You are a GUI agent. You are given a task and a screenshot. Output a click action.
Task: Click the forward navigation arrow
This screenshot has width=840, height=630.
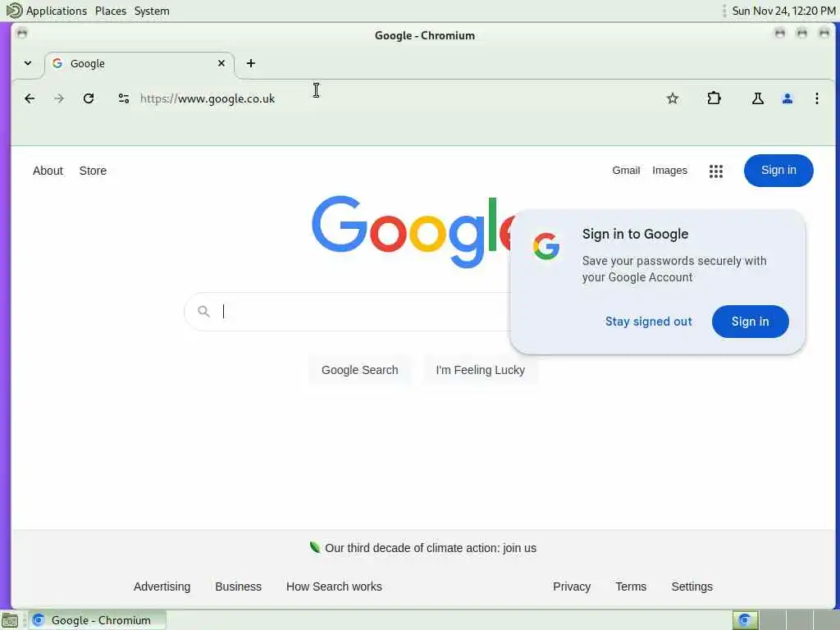pyautogui.click(x=59, y=98)
